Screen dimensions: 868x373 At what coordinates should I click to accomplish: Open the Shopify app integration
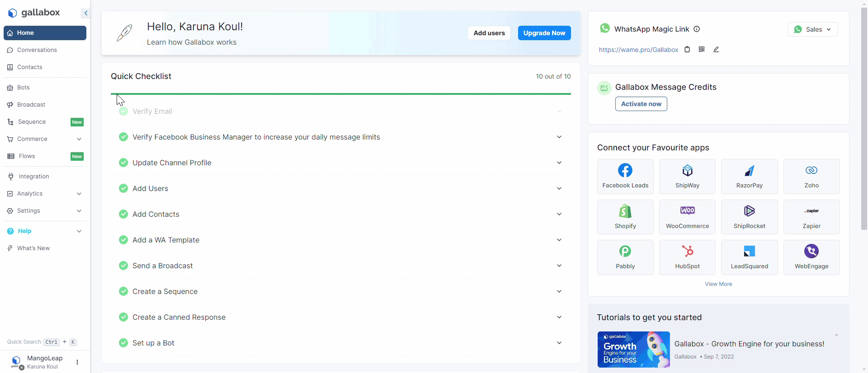coord(625,217)
